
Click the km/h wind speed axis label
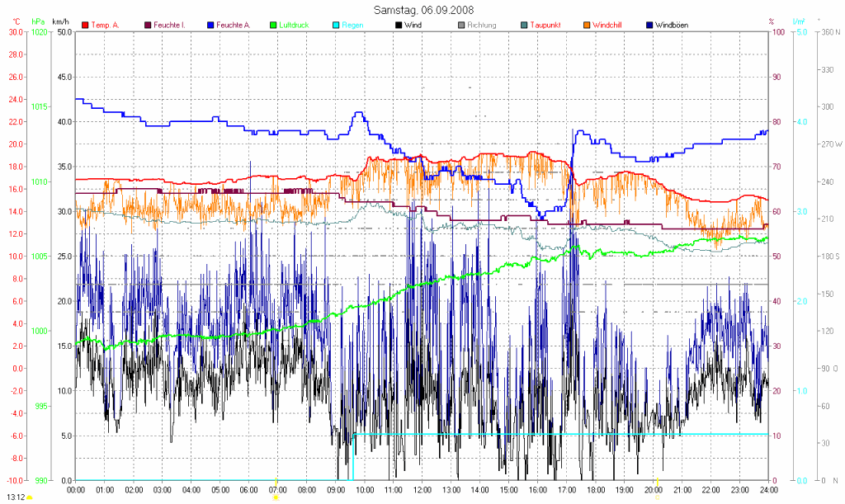tap(61, 20)
